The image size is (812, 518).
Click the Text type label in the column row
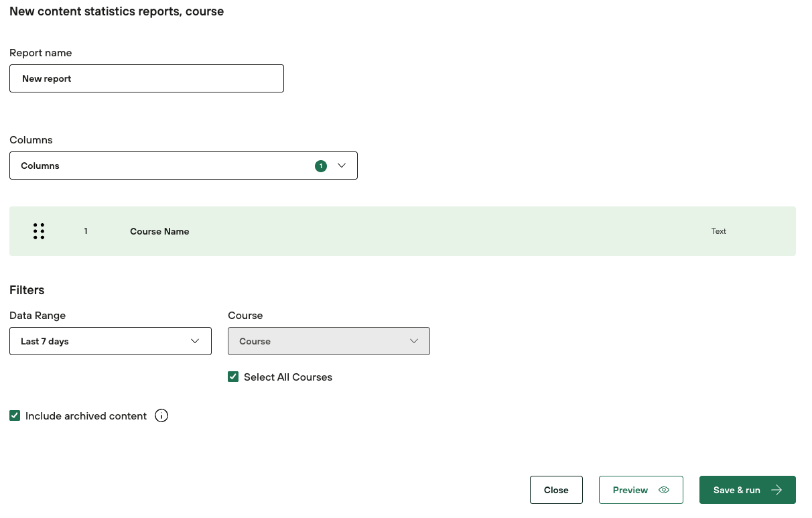718,231
